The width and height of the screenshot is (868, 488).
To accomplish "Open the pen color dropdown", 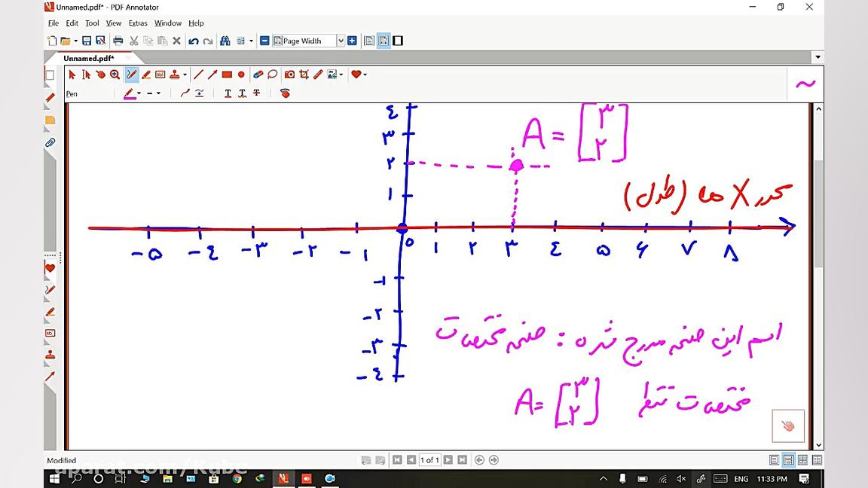I will pos(139,93).
